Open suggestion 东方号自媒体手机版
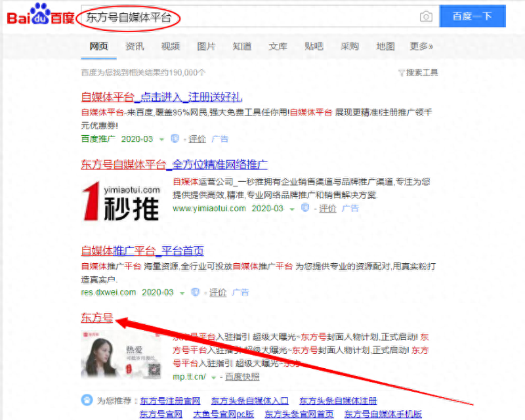The width and height of the screenshot is (525, 420). [x=383, y=414]
